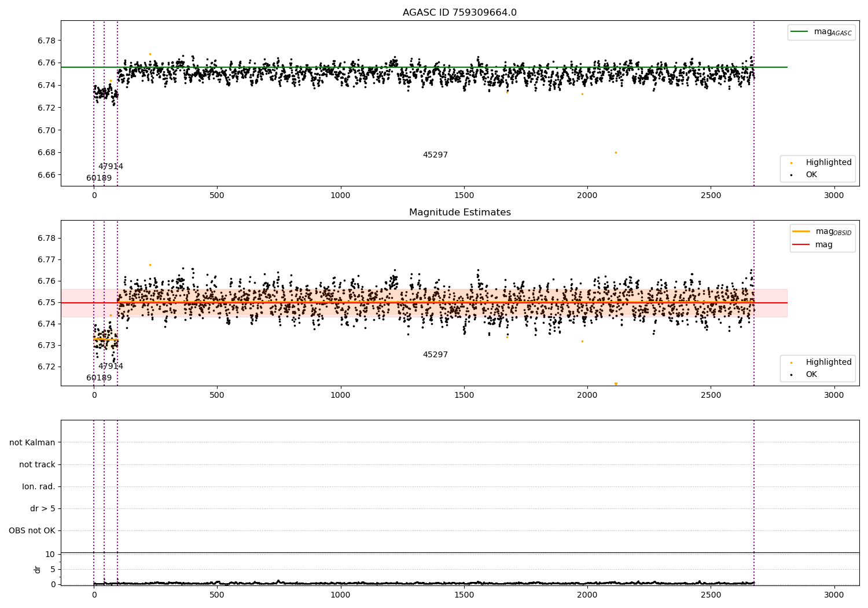Viewport: 868px width, 608px height.
Task: Click the 'dr > 5' axis label
Action: 43,508
